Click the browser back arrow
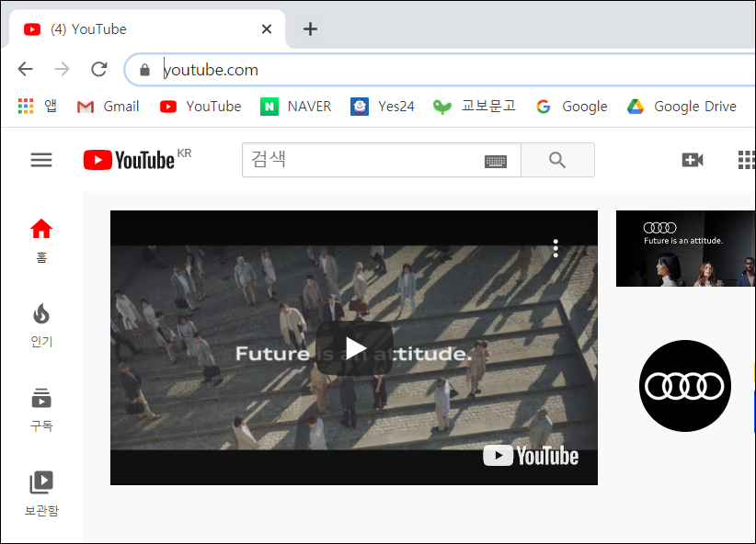The height and width of the screenshot is (544, 756). click(x=25, y=70)
